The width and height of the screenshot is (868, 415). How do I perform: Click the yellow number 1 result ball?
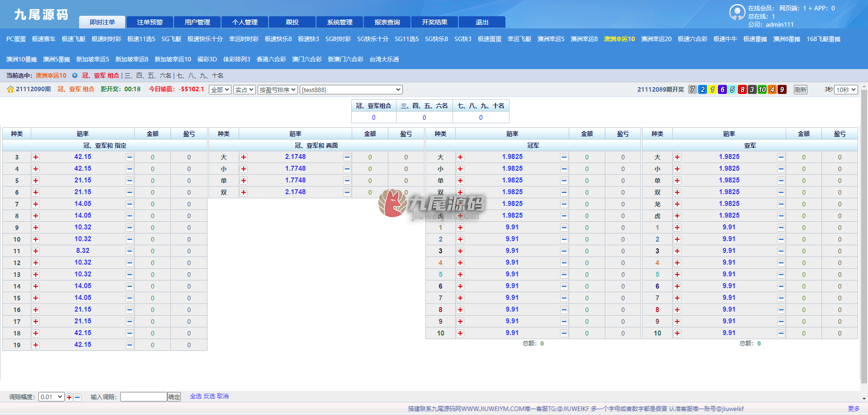(712, 89)
